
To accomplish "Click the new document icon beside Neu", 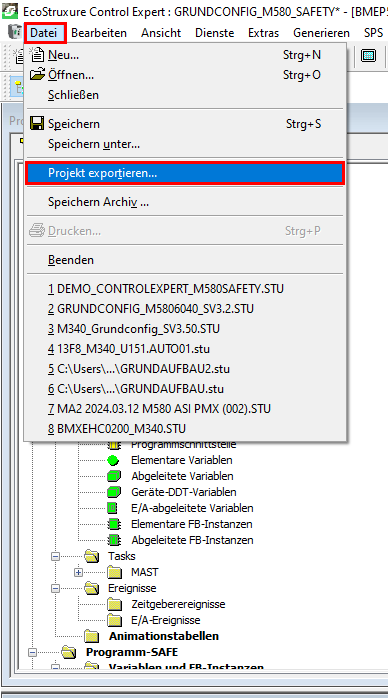I will [x=37, y=55].
